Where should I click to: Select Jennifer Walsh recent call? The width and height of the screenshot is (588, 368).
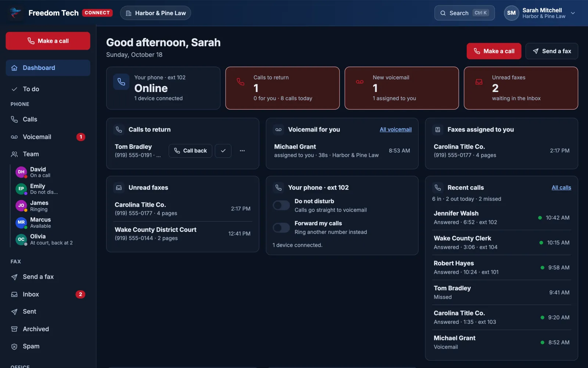tap(502, 217)
